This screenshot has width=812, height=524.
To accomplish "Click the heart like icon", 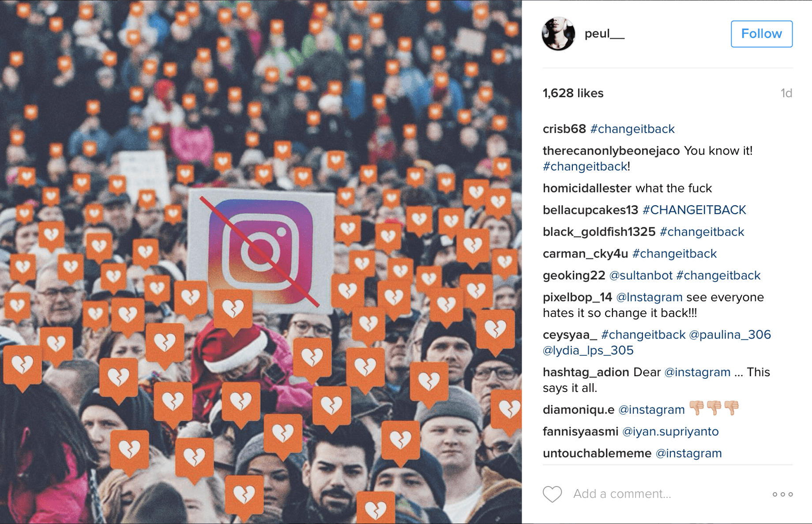I will (552, 494).
